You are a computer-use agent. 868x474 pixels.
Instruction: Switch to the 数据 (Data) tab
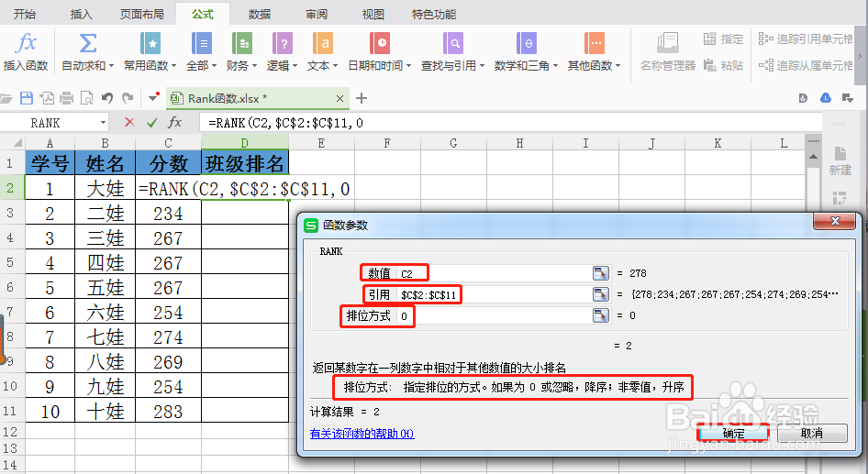tap(259, 14)
